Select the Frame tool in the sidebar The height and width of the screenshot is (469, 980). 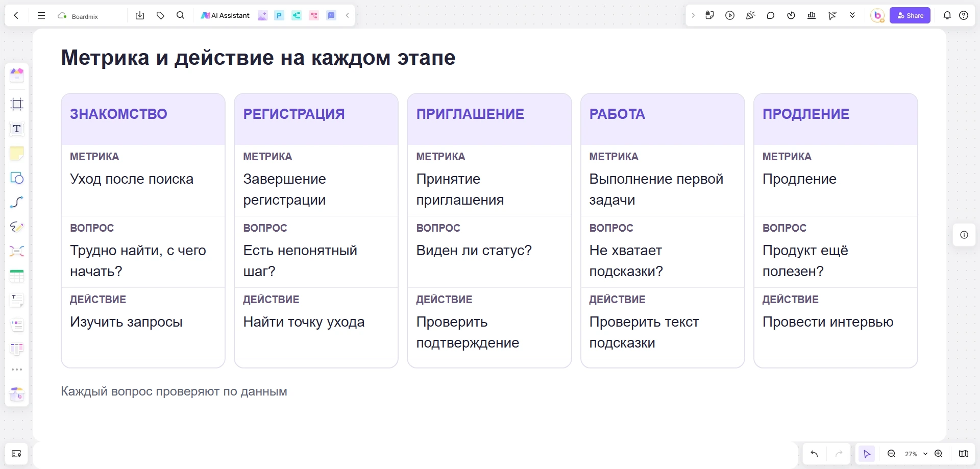pos(17,104)
